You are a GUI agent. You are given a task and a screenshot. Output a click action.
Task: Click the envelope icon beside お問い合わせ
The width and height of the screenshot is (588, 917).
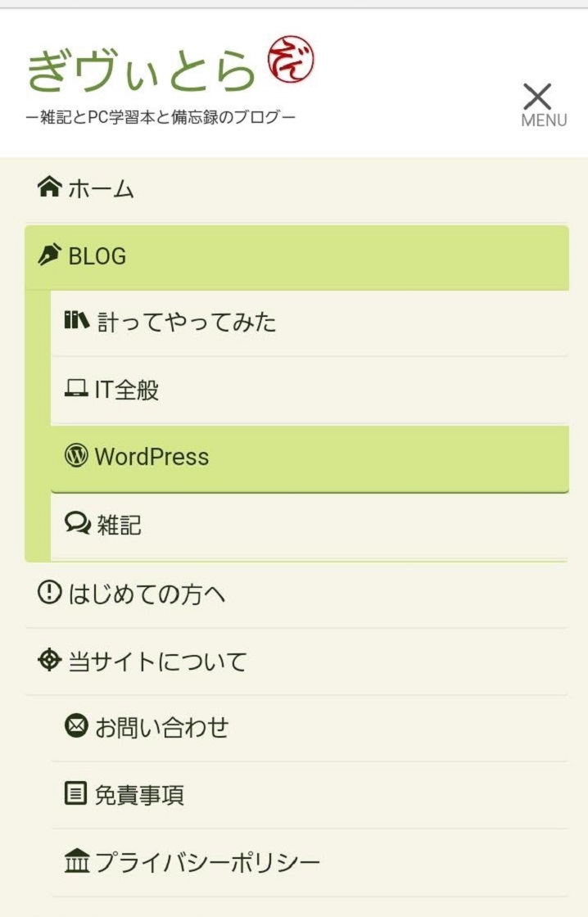click(77, 726)
